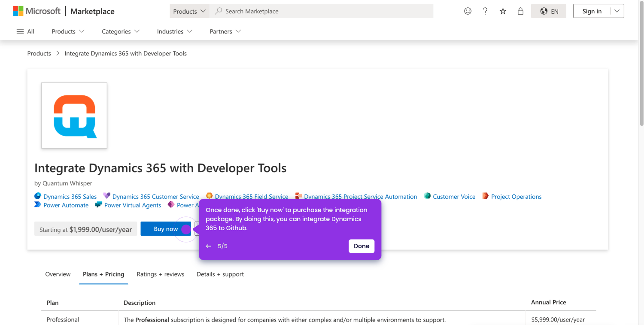The image size is (644, 325).
Task: Click the Customer Service heart icon
Action: click(x=107, y=196)
